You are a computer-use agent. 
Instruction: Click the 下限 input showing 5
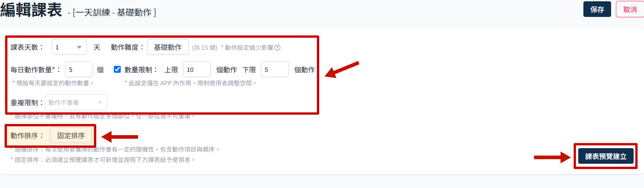click(275, 69)
